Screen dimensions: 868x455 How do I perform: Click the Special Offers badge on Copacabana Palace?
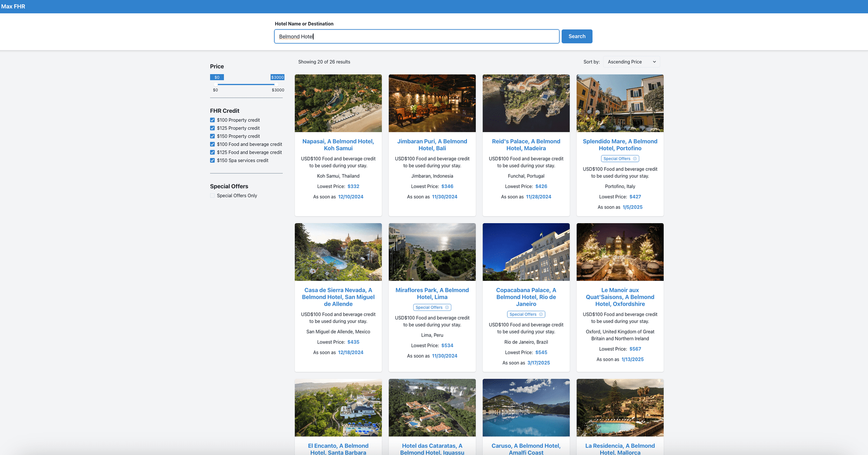[526, 315]
